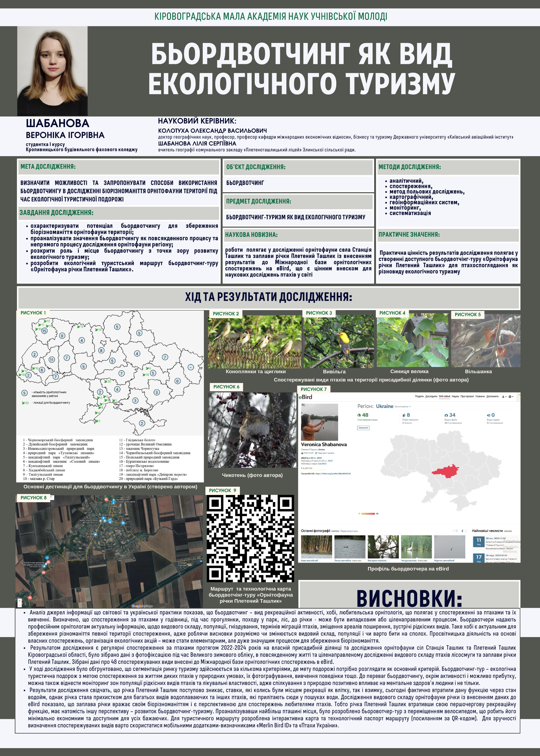This screenshot has width=540, height=756.
Task: Open the Наука menu item in eBird
Action: pos(455,396)
